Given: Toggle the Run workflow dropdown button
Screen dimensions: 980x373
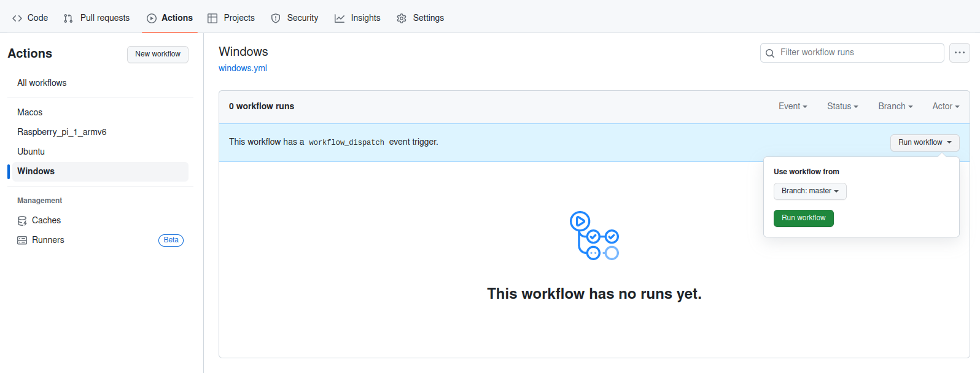Looking at the screenshot, I should [x=925, y=142].
